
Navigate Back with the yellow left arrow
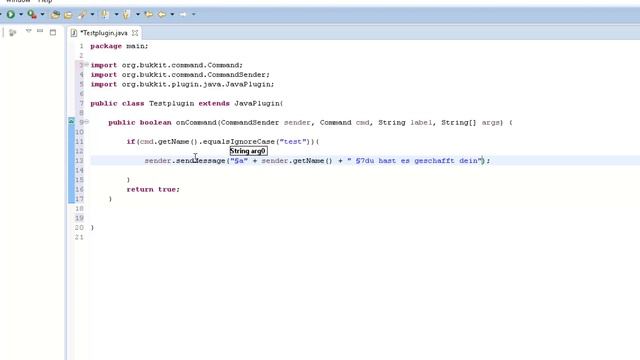pos(162,14)
